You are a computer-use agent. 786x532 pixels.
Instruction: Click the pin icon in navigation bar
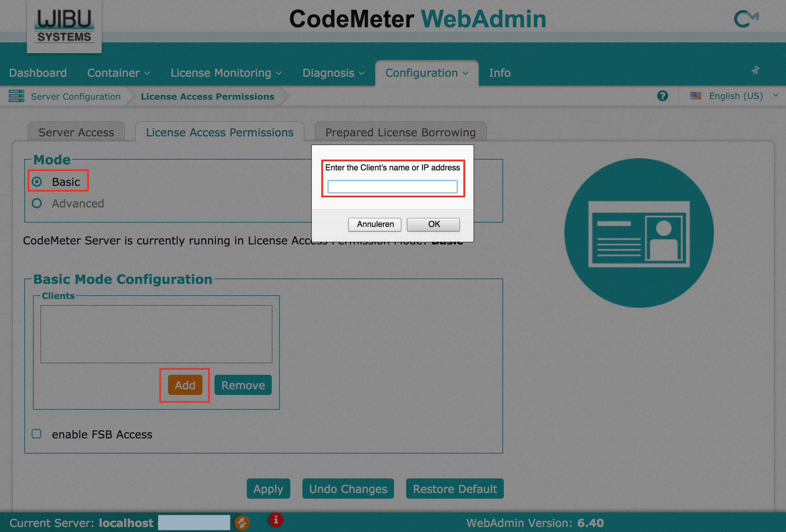756,70
